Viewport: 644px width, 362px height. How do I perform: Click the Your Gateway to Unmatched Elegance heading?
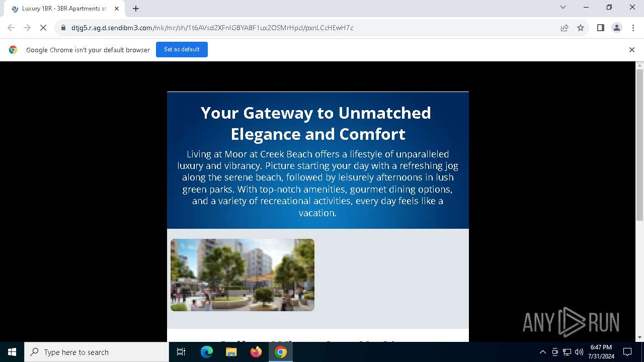316,123
